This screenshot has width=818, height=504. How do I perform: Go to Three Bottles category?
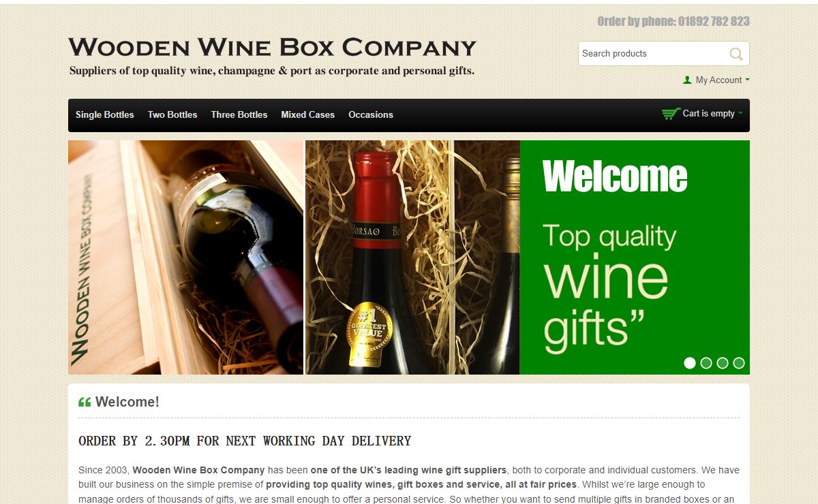click(239, 114)
